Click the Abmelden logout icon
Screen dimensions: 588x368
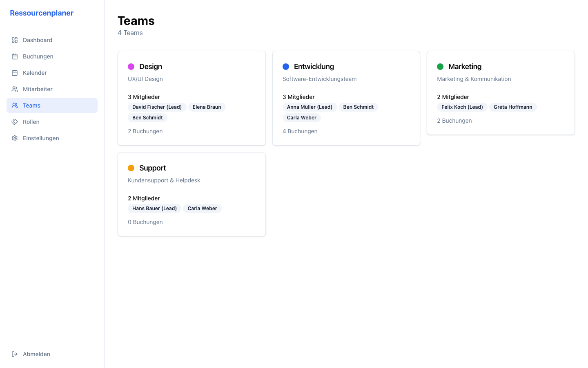click(x=15, y=354)
